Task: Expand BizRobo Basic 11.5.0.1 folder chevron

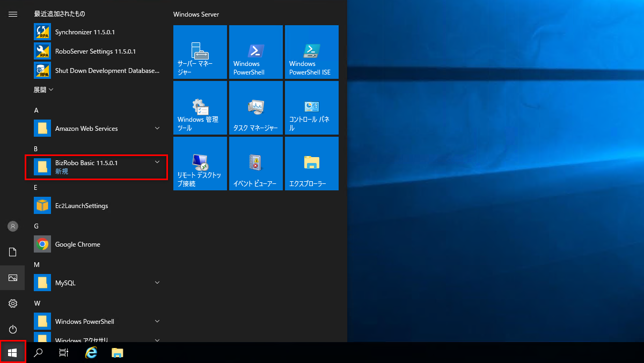Action: click(x=157, y=161)
